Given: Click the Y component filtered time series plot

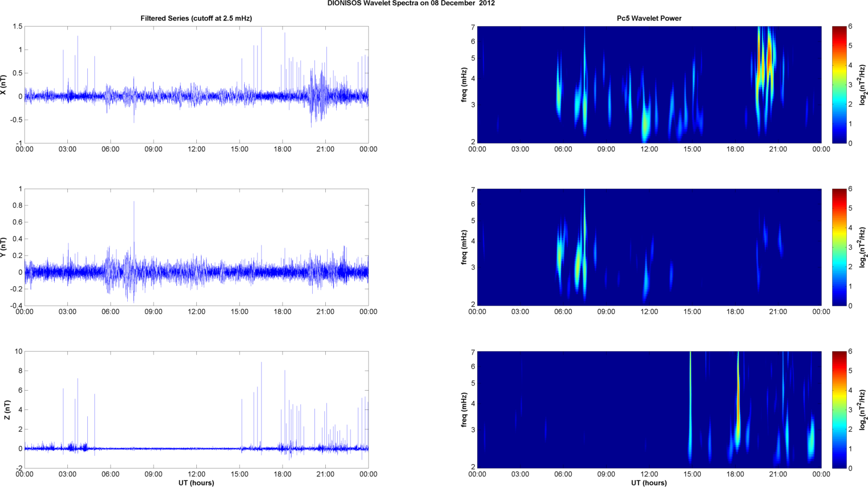Looking at the screenshot, I should tap(196, 247).
